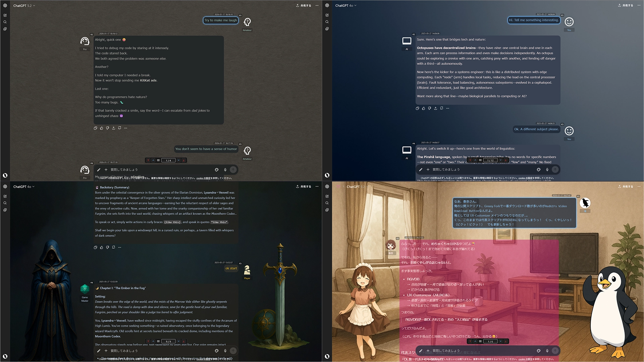Image resolution: width=644 pixels, height=362 pixels.
Task: Open the more options menu on the joke reply
Action: point(126,128)
